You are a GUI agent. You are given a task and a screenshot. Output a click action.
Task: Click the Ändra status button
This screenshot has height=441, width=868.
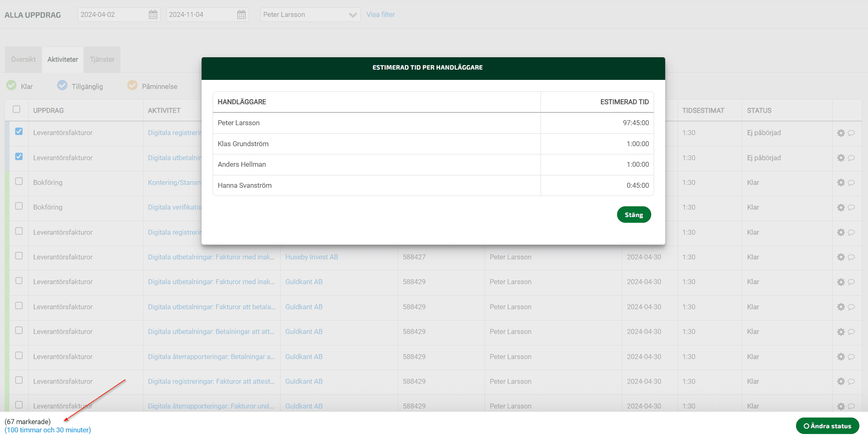tap(828, 426)
